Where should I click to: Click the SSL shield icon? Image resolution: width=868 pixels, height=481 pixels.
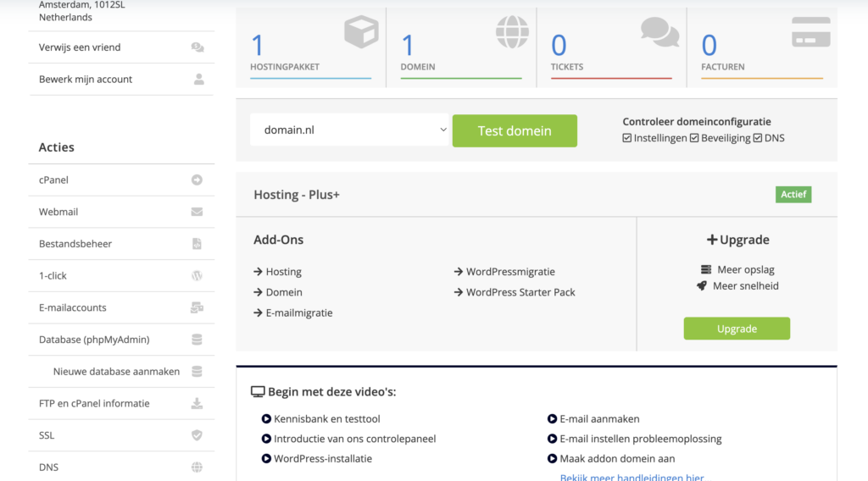197,435
